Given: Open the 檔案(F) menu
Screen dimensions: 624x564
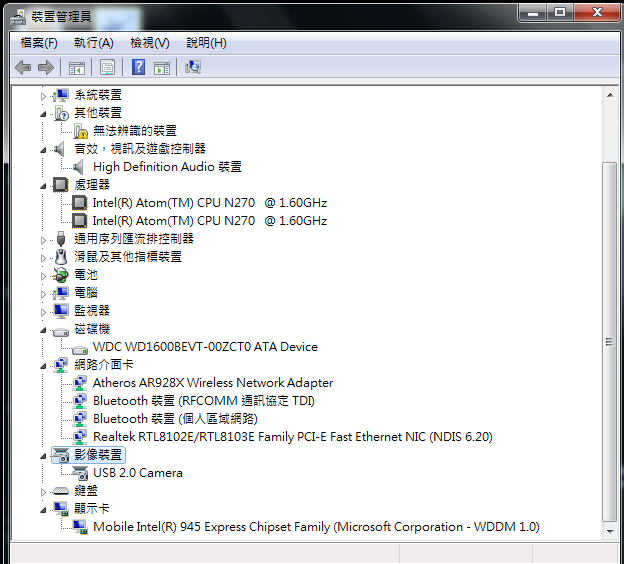Looking at the screenshot, I should 39,43.
